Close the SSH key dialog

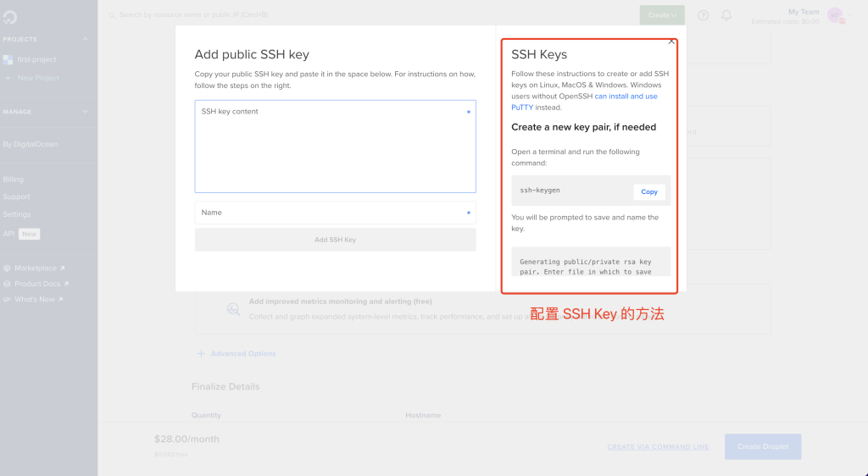pos(671,42)
